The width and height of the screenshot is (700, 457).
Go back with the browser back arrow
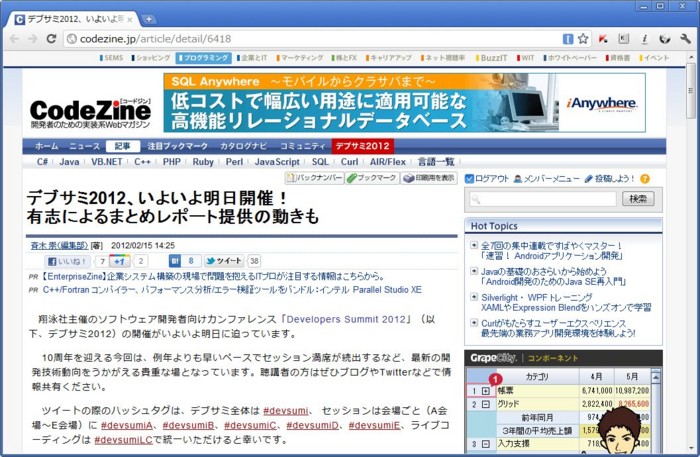pyautogui.click(x=14, y=39)
